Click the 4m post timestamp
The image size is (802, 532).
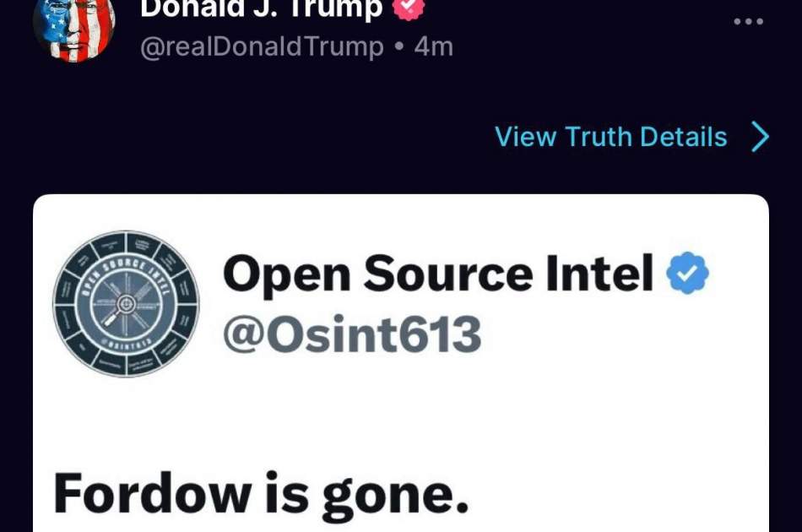click(x=434, y=47)
